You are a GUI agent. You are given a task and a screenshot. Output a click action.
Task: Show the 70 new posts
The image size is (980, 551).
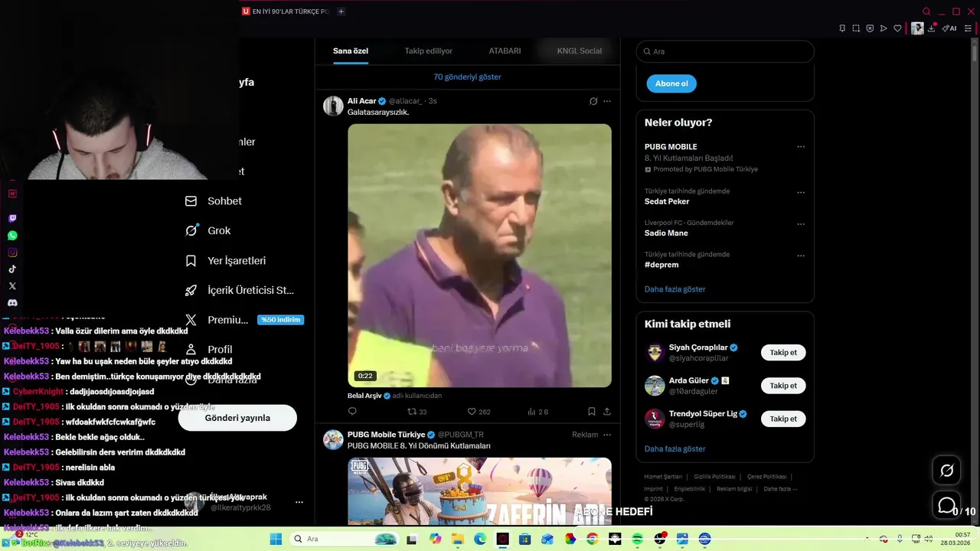tap(467, 77)
